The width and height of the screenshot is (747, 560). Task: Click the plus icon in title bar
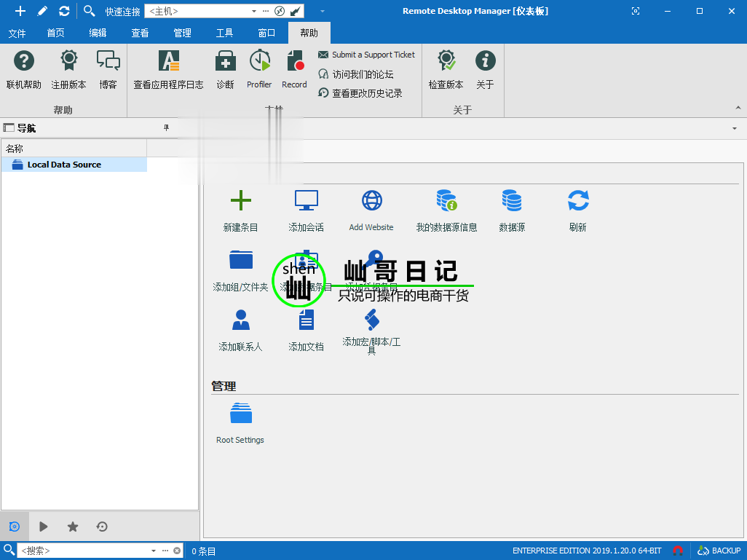(x=20, y=11)
